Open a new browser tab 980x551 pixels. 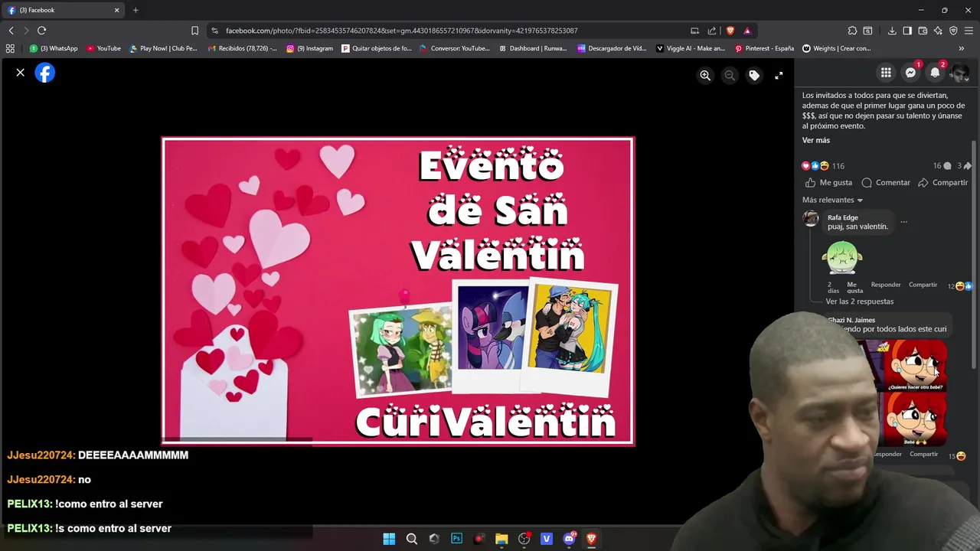pos(136,10)
